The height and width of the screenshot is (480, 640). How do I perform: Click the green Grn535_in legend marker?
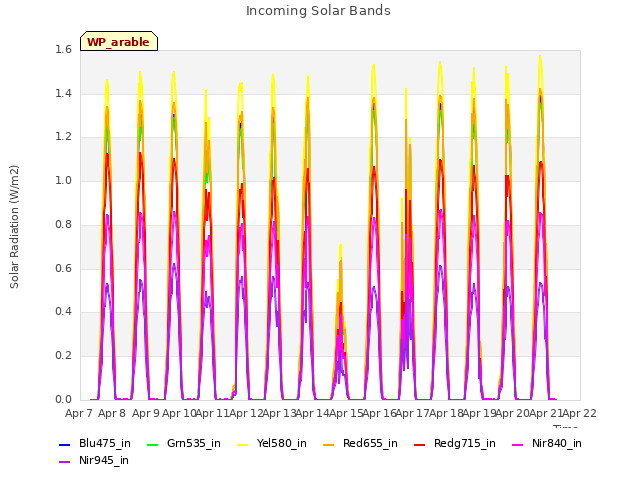coord(152,444)
